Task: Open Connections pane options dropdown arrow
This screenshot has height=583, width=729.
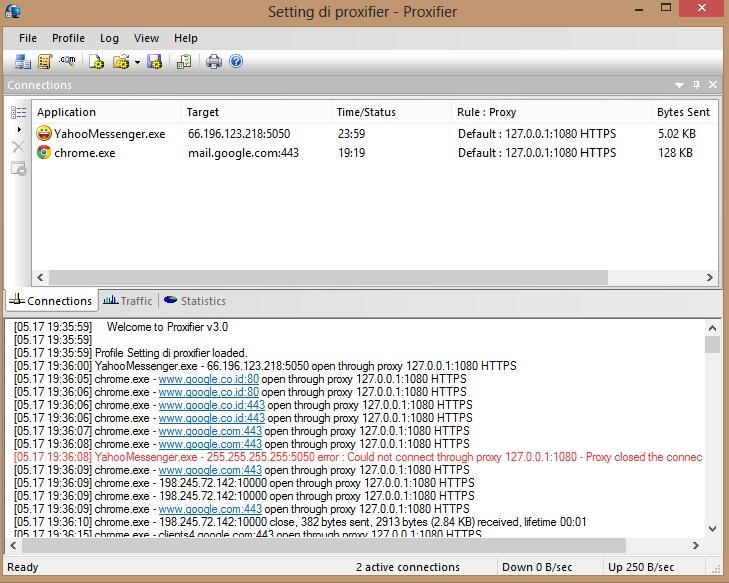Action: coord(679,85)
